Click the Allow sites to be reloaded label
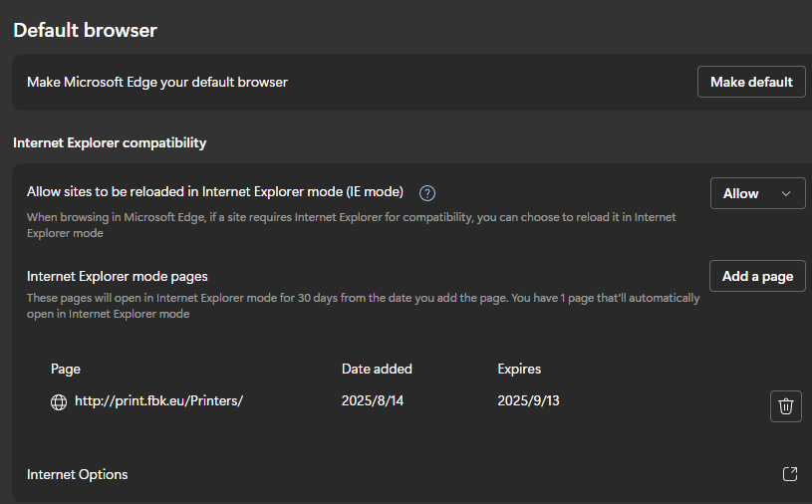This screenshot has width=812, height=504. (215, 192)
